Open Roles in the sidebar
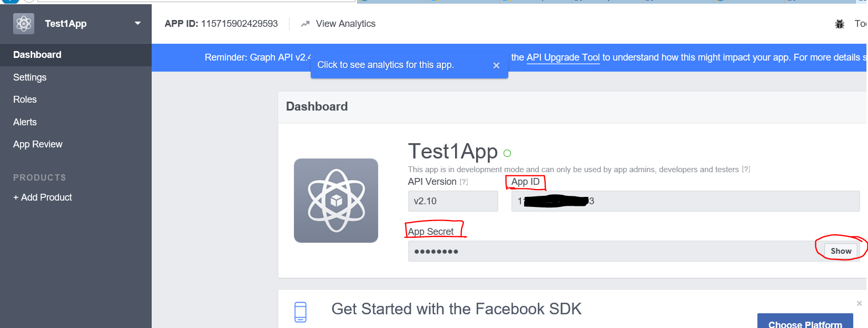The width and height of the screenshot is (868, 328). click(25, 100)
